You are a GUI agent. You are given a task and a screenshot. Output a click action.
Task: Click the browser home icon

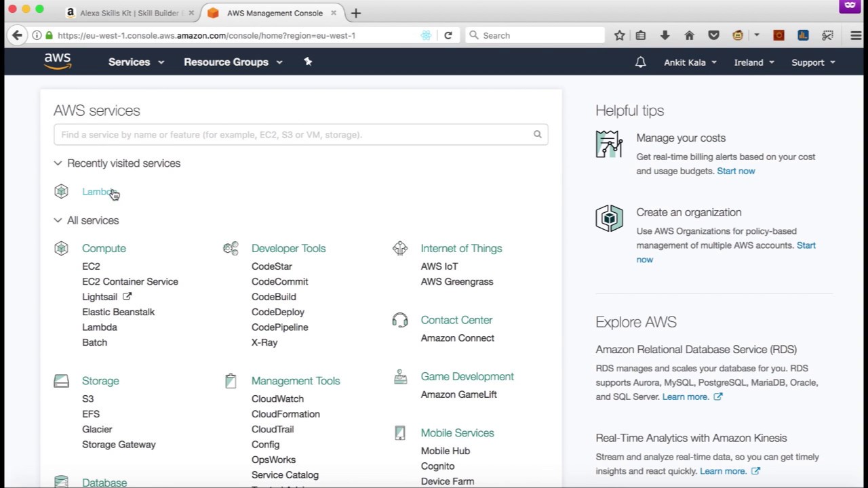coord(689,35)
